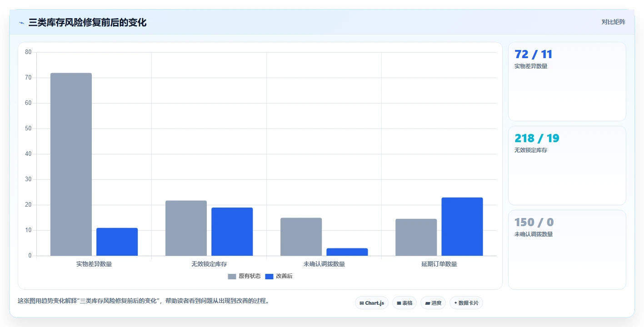Viewport: 644px width, 327px height.
Task: Click the 进度 tag chip
Action: tap(433, 303)
